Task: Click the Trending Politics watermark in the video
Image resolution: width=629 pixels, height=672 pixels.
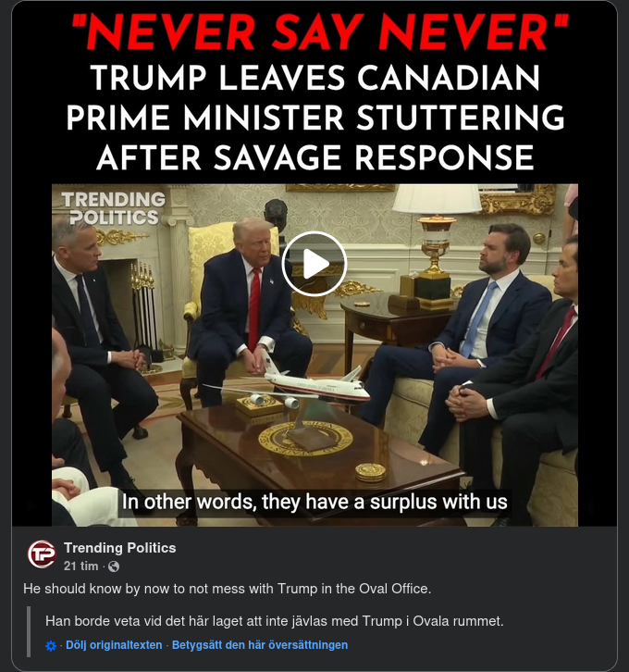Action: tap(114, 208)
